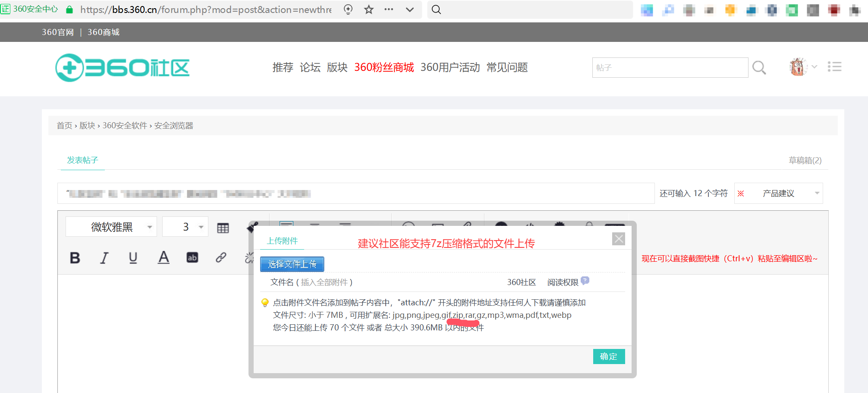Switch to the 上传附件 tab

click(x=282, y=241)
